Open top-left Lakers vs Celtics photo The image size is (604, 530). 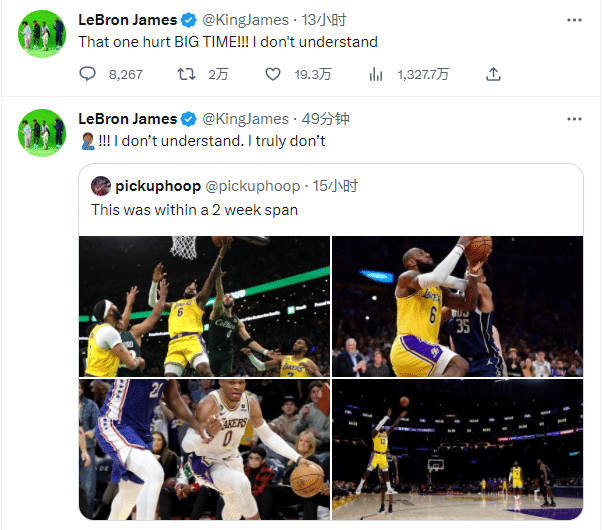tap(204, 306)
